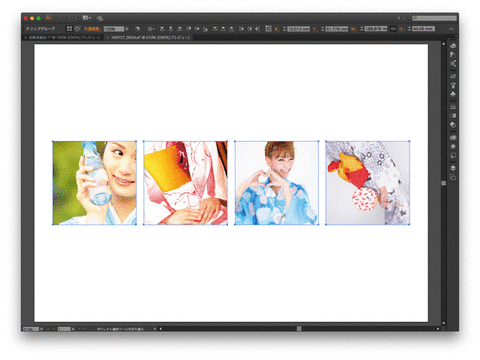Toggle constrain width and height proportions

393,29
